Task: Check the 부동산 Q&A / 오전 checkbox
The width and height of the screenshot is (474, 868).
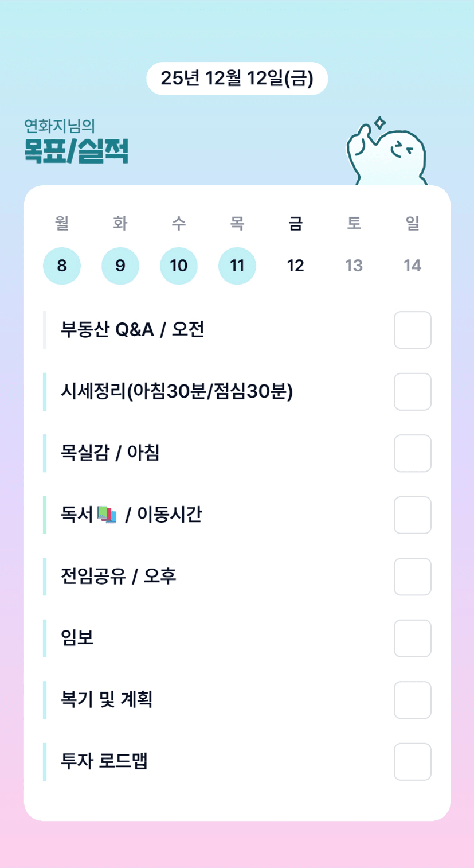Action: tap(412, 330)
